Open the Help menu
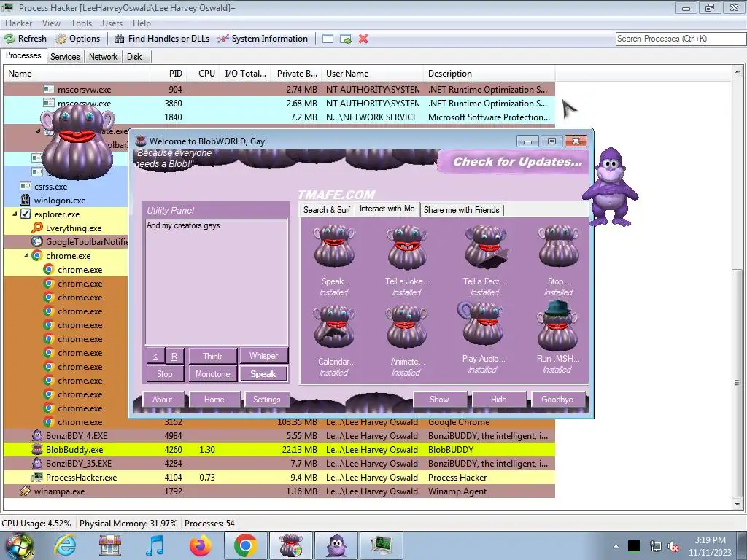 coord(142,23)
